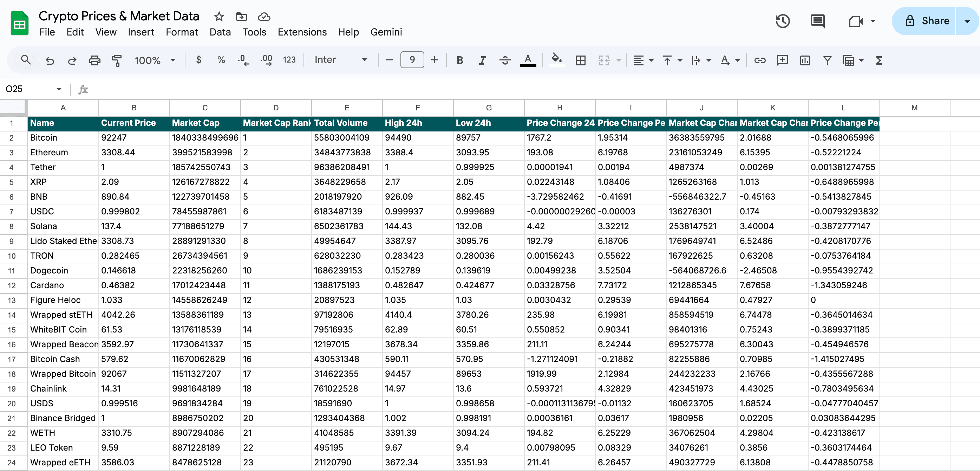The height and width of the screenshot is (471, 980).
Task: Open the Extensions menu
Action: (302, 32)
